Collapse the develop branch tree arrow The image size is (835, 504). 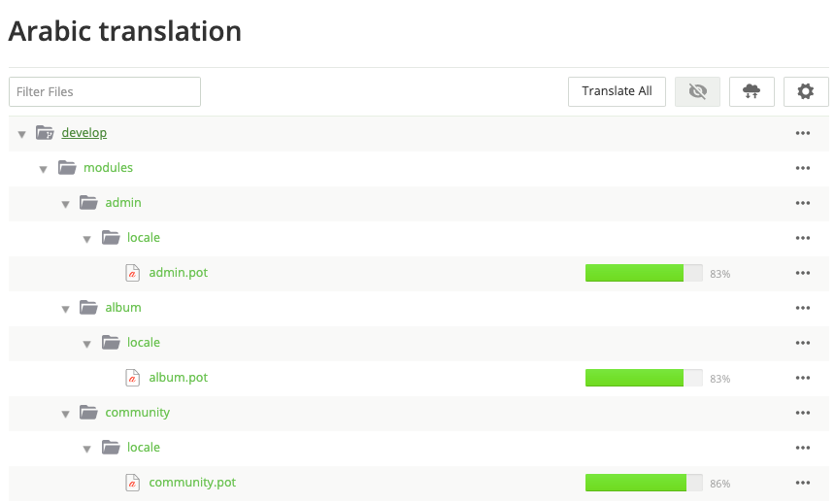[21, 134]
